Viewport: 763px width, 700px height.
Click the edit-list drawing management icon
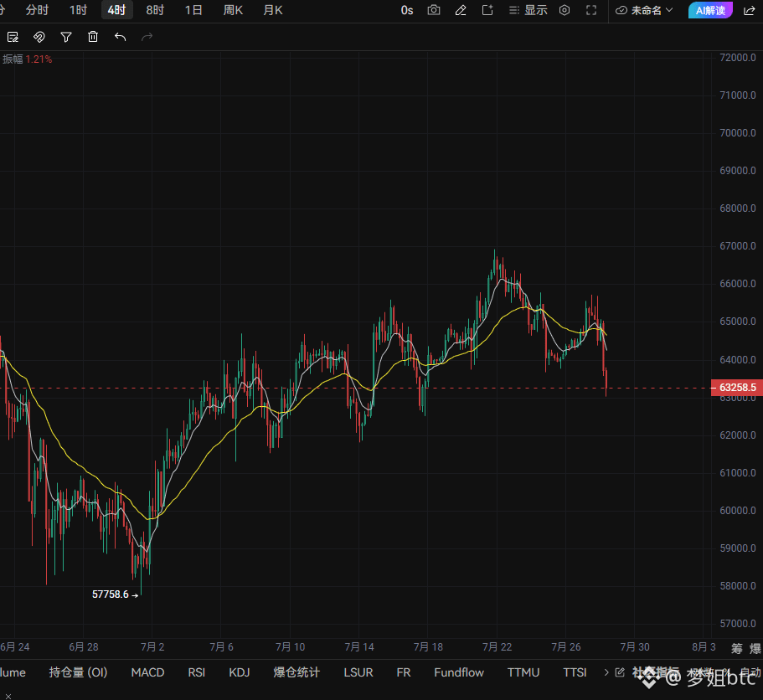[x=13, y=37]
